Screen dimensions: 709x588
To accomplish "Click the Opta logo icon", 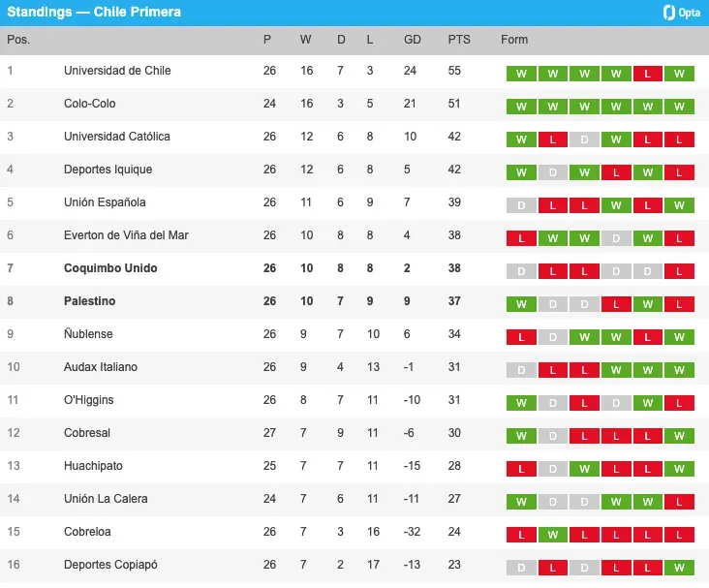I will click(x=668, y=13).
